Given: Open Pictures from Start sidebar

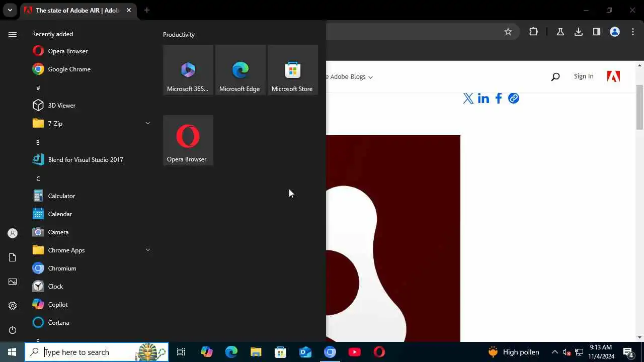Looking at the screenshot, I should tap(13, 282).
